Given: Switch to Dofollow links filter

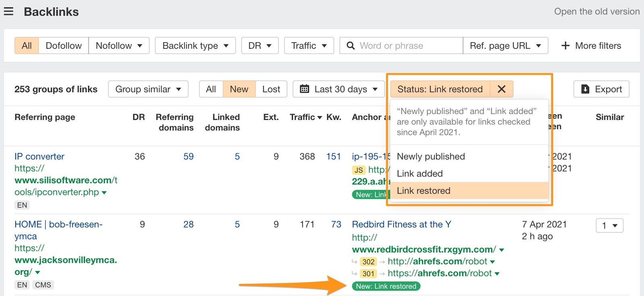Looking at the screenshot, I should point(64,46).
